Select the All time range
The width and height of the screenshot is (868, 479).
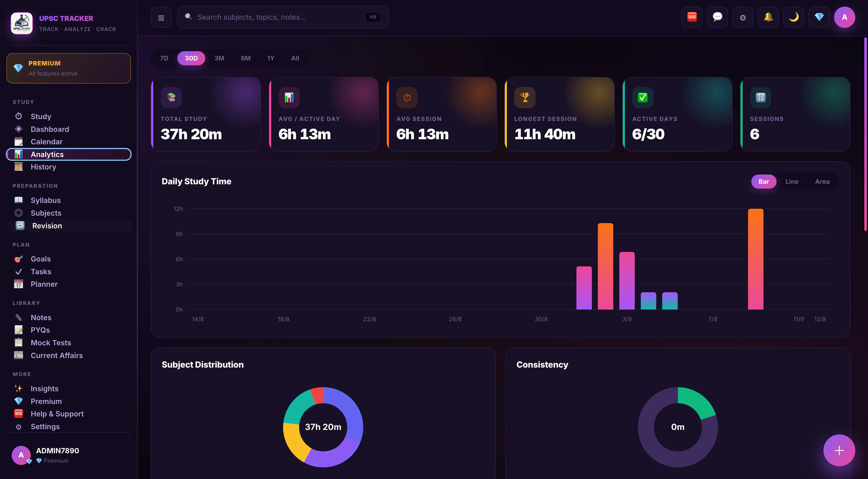click(x=295, y=58)
